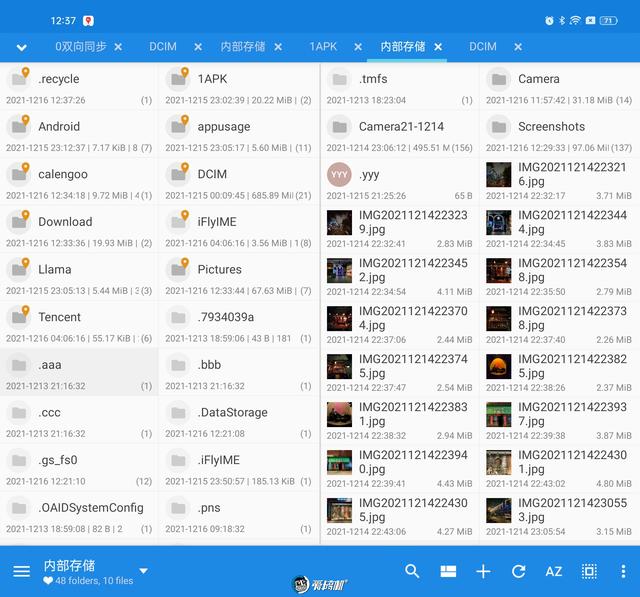Screen dimensions: 640x597
Task: Open the AZ sort options
Action: coord(553,571)
